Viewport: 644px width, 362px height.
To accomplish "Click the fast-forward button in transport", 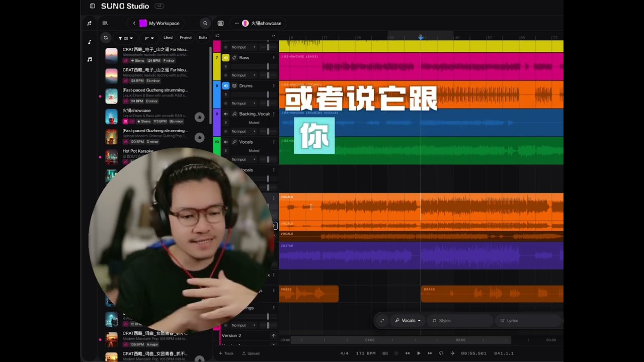I will pos(430,353).
